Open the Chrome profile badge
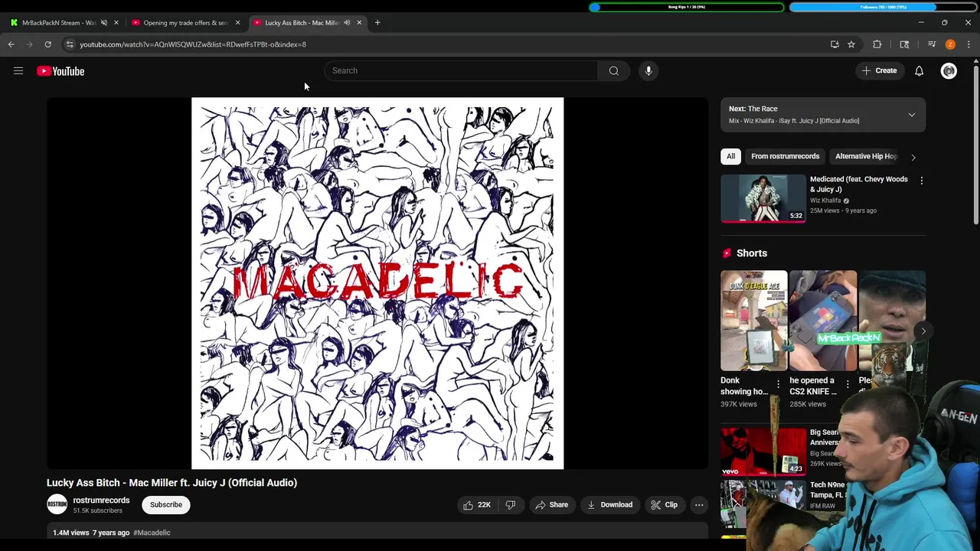The image size is (980, 551). point(950,44)
